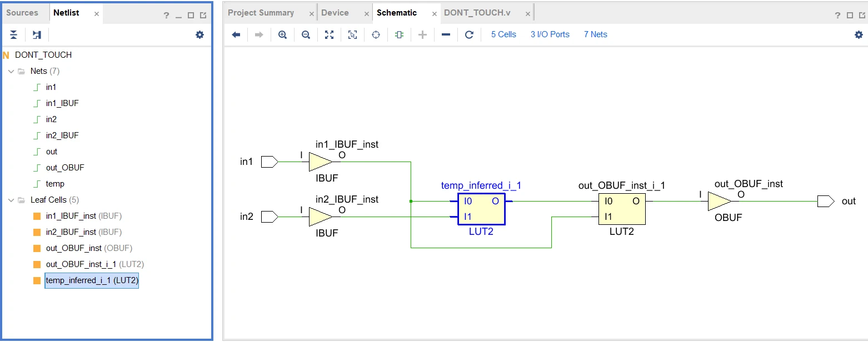Fit schematic to window with Zoom Fit

coord(329,34)
